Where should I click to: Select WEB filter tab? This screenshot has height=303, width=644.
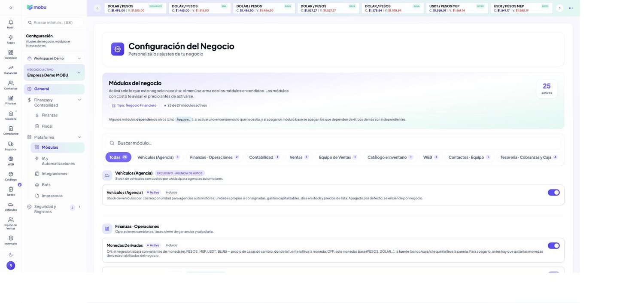(431, 157)
